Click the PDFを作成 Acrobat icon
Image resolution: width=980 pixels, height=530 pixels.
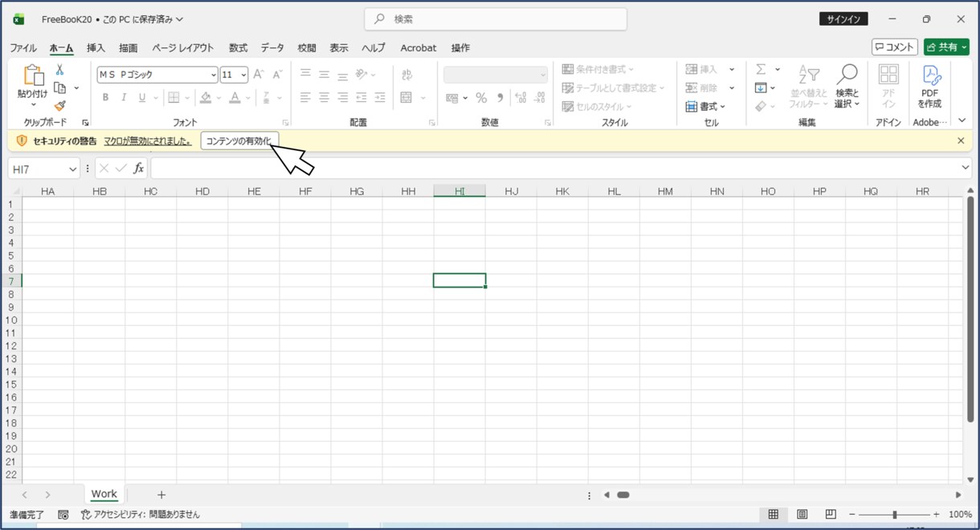point(930,87)
